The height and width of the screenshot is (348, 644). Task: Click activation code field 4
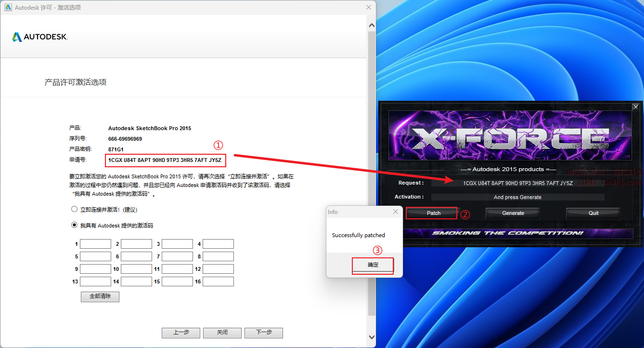tap(218, 244)
